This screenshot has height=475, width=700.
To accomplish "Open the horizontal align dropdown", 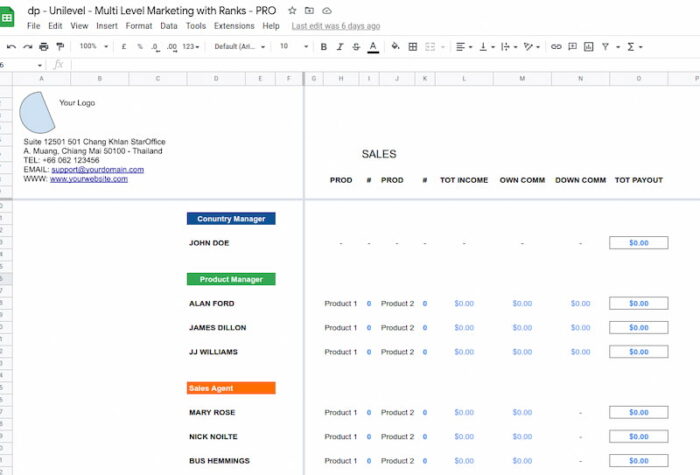I will click(x=464, y=46).
